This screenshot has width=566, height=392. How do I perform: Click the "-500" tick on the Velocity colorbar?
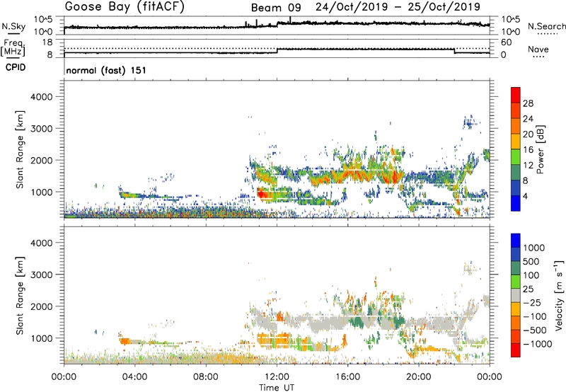(x=535, y=330)
